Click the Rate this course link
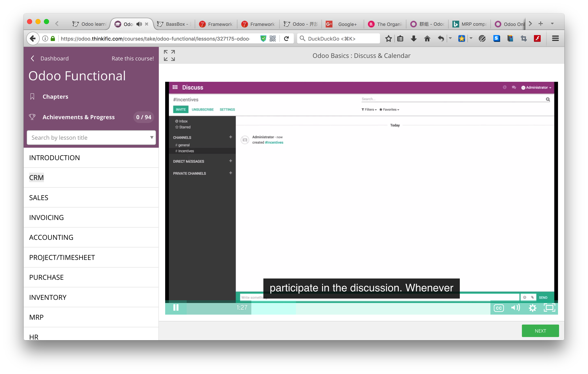 click(x=133, y=58)
